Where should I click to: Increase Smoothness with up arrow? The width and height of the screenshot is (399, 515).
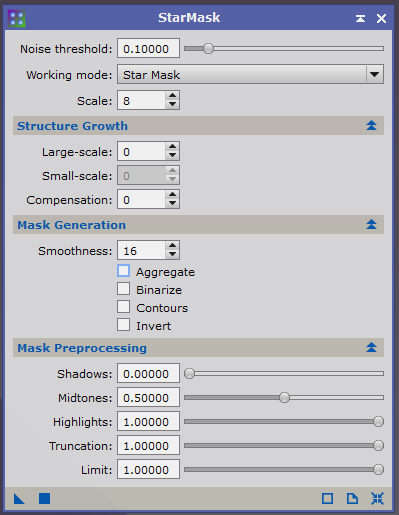pyautogui.click(x=172, y=246)
